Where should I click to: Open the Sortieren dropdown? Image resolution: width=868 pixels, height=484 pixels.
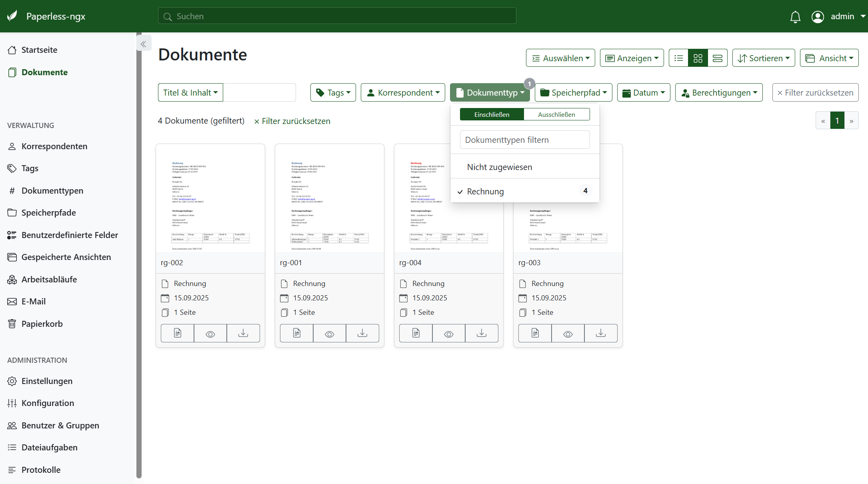(x=763, y=58)
